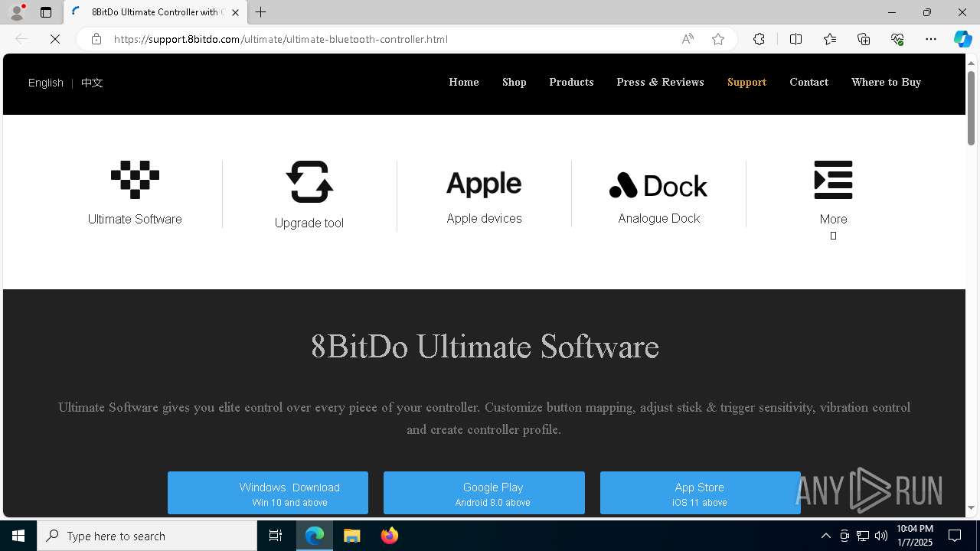Viewport: 980px width, 551px height.
Task: Open Collections panel
Action: [864, 39]
